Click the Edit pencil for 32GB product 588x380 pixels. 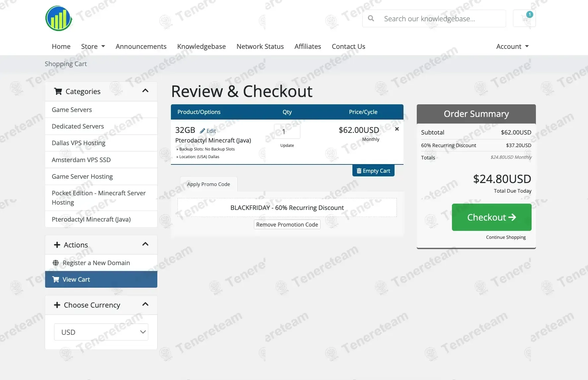[x=208, y=131]
